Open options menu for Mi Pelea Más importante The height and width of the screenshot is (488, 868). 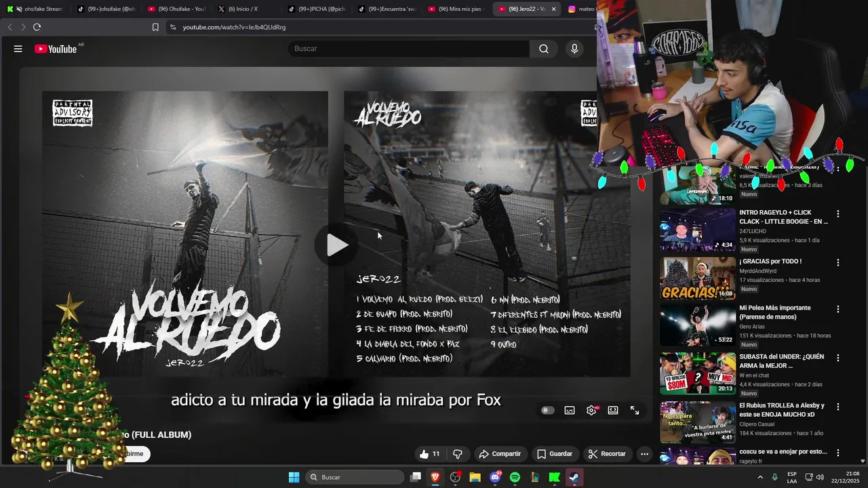(x=838, y=309)
